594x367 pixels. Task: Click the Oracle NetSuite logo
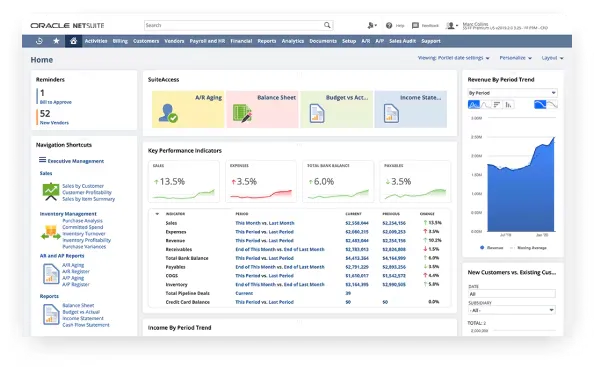[67, 25]
